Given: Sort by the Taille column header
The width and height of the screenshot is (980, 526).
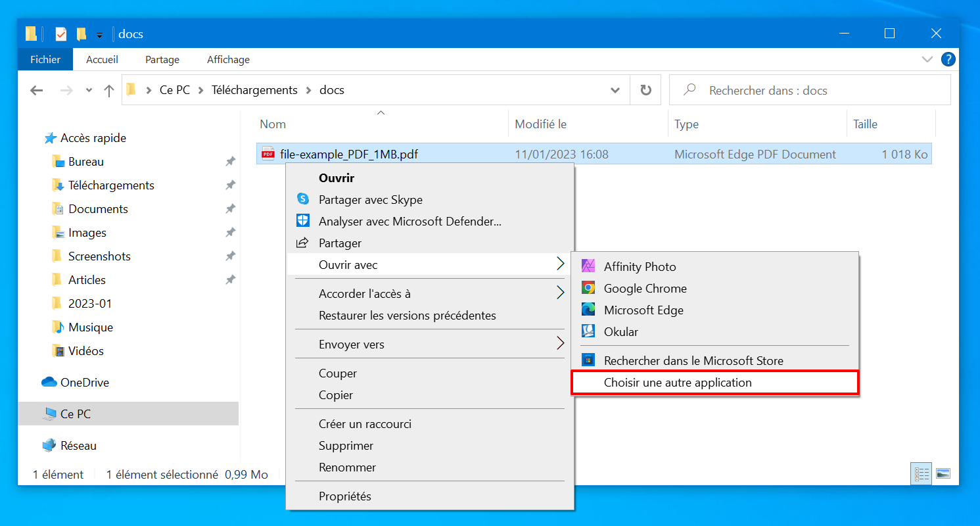Looking at the screenshot, I should (891, 124).
